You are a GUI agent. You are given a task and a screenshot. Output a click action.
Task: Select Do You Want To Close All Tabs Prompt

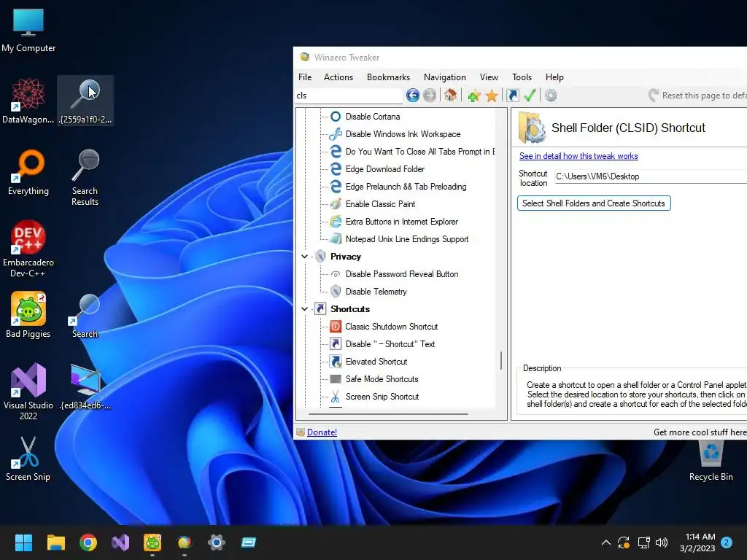419,152
